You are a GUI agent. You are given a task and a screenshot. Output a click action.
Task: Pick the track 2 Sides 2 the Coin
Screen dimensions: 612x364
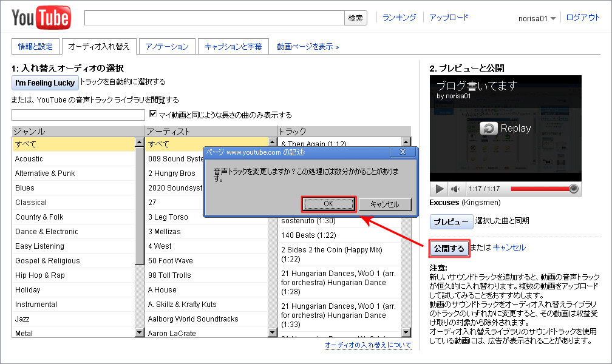pos(340,254)
